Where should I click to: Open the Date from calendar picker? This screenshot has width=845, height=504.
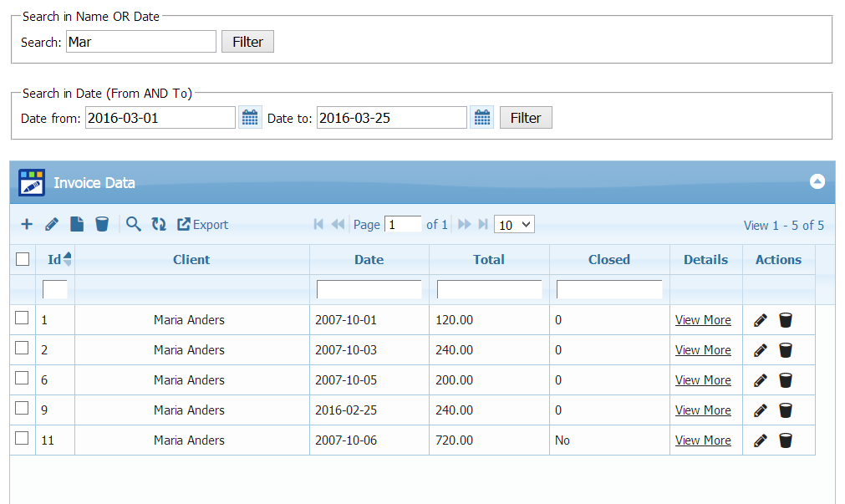click(250, 118)
